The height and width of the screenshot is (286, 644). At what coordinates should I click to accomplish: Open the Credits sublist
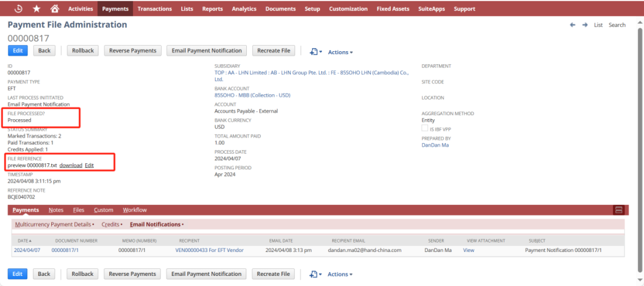click(x=110, y=225)
